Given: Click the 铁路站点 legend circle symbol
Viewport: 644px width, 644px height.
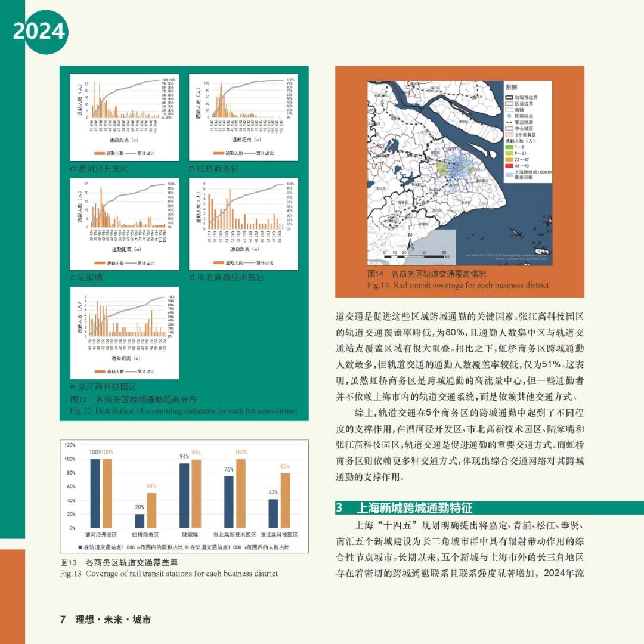Looking at the screenshot, I should [509, 116].
